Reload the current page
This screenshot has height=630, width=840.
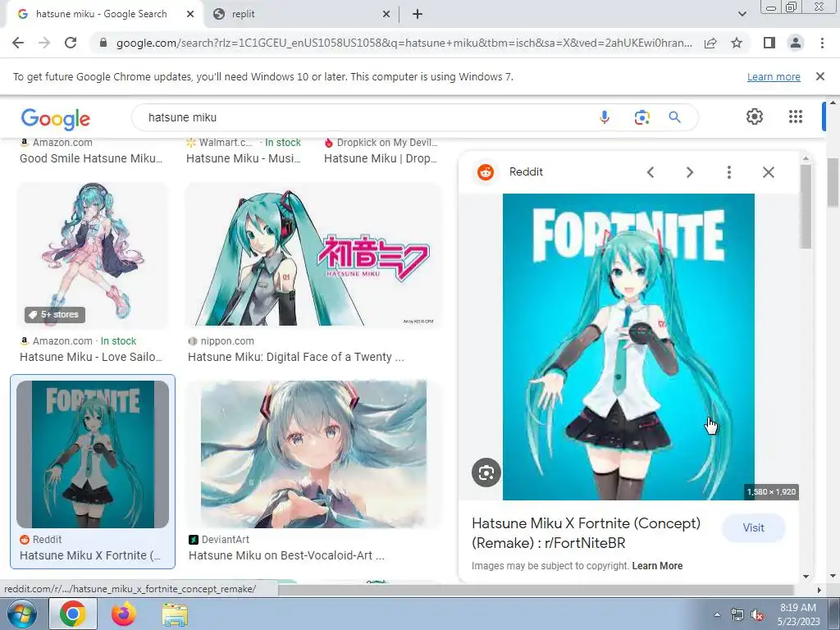coord(71,43)
